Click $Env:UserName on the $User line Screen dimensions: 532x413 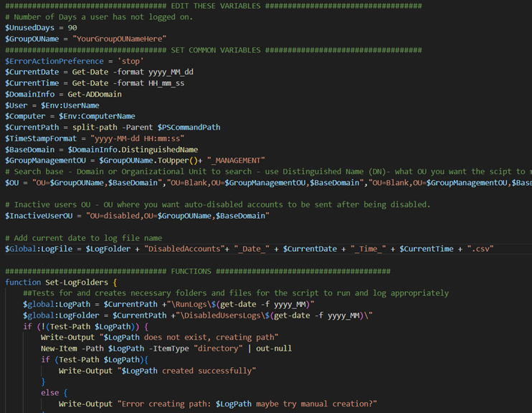tap(70, 105)
